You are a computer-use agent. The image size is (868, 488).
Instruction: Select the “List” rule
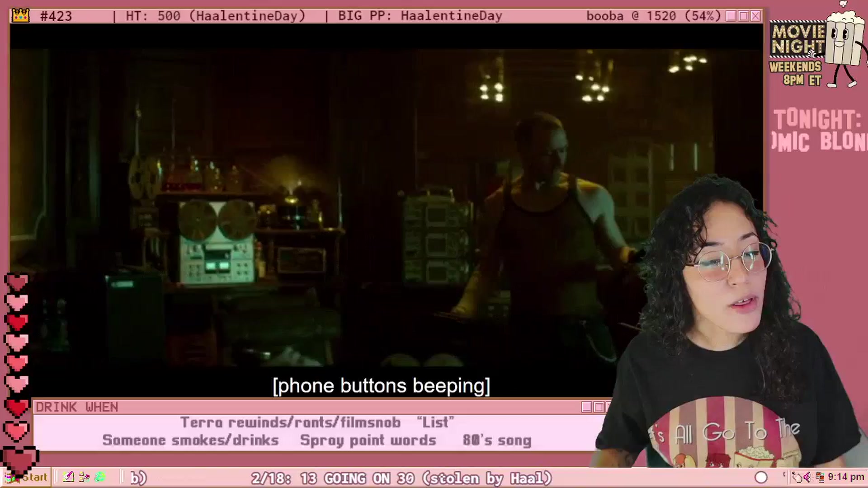coord(435,422)
